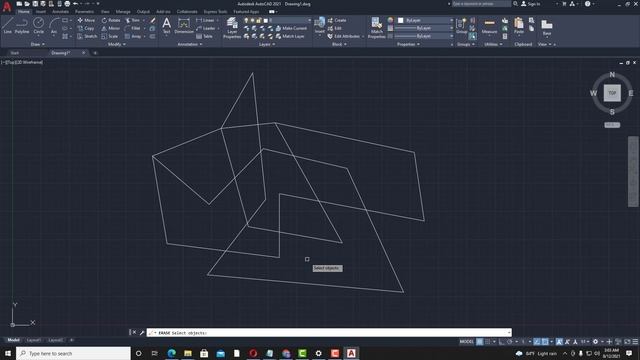
Task: Activate the Move command
Action: point(86,20)
